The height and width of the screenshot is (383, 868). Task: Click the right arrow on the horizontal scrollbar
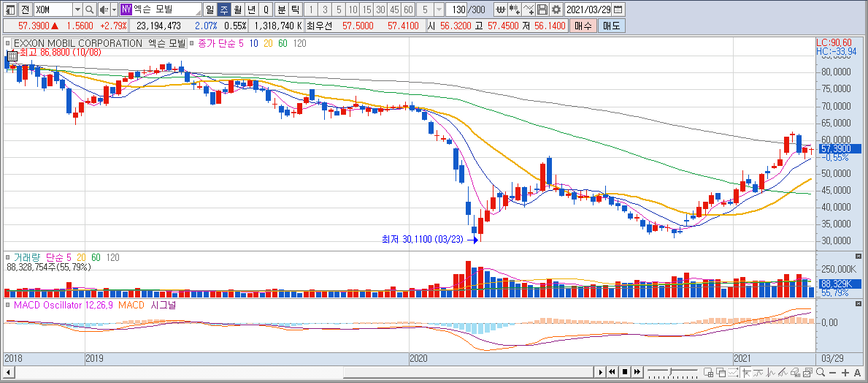601,372
